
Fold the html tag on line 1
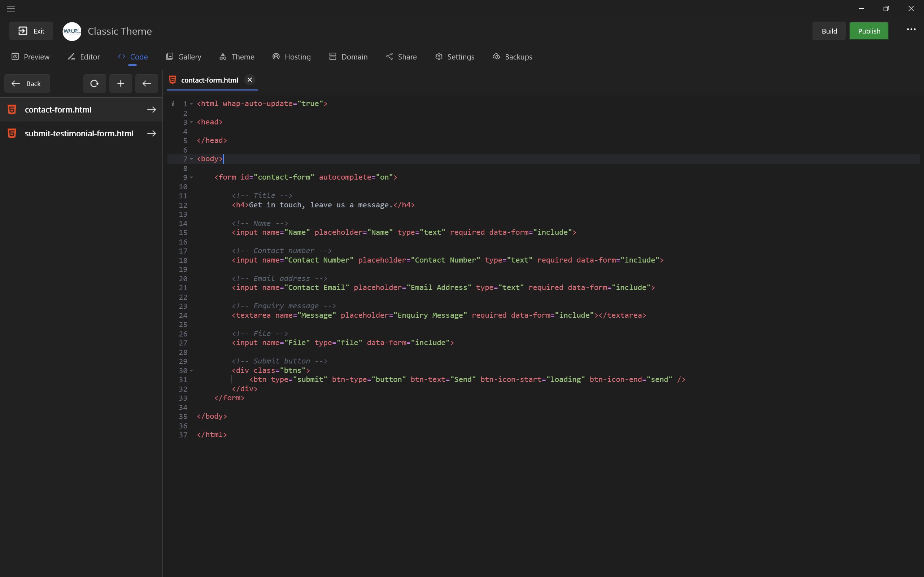[191, 104]
